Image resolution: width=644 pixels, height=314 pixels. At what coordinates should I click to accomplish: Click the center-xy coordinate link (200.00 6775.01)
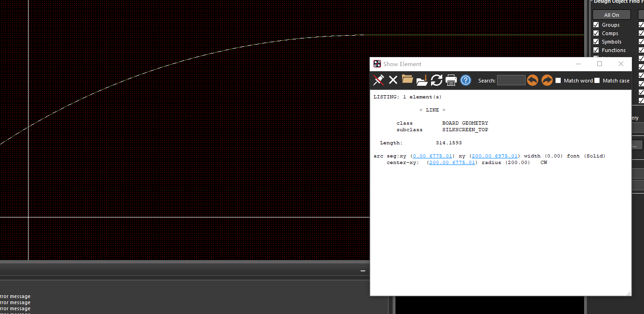click(452, 163)
